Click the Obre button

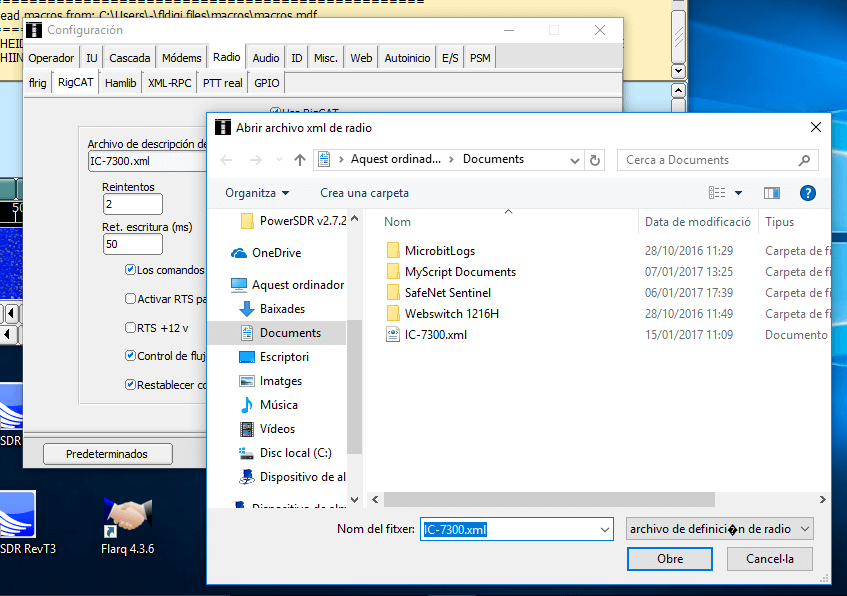point(670,559)
